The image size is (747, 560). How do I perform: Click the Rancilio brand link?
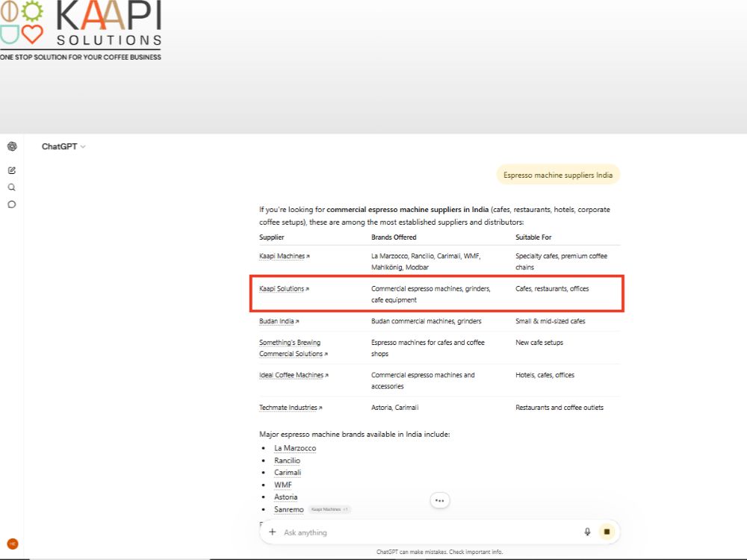point(288,461)
